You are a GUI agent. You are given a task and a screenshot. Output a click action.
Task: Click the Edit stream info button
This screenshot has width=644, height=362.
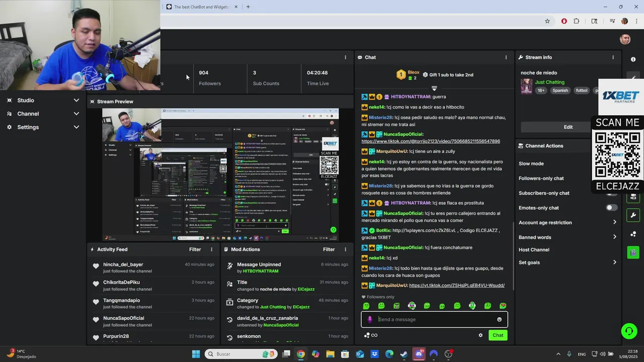(568, 127)
